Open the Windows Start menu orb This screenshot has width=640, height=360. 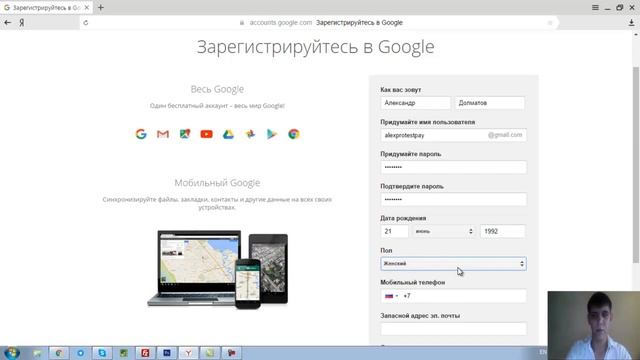tap(12, 353)
